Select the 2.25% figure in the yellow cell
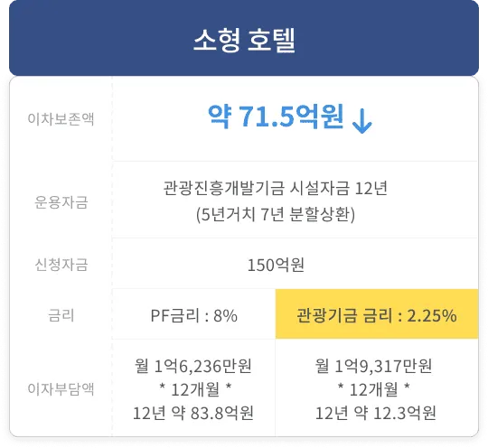488x448 pixels. (x=432, y=315)
